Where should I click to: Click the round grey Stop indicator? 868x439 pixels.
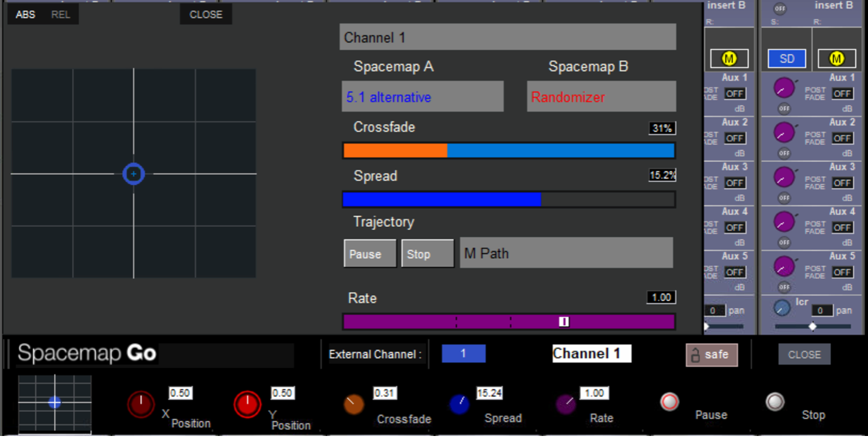(x=775, y=401)
